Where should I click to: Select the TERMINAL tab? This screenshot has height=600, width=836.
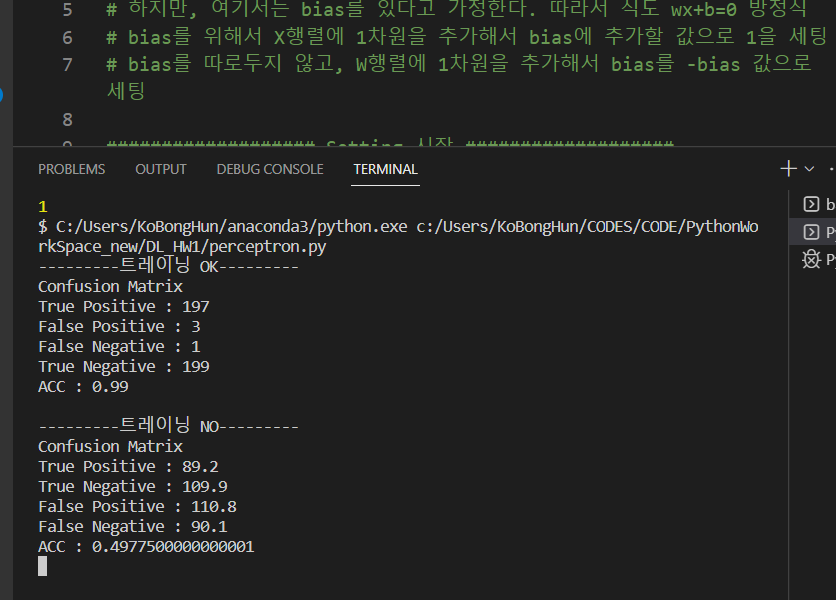tap(385, 169)
